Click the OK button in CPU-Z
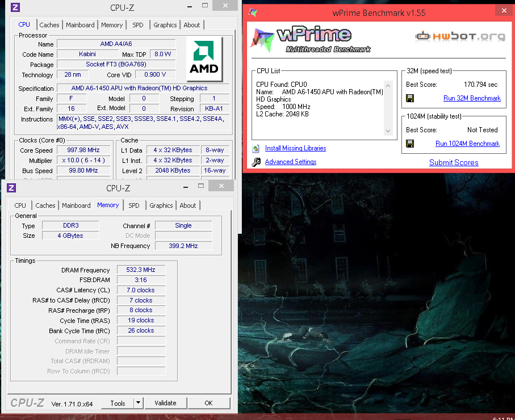 208,403
